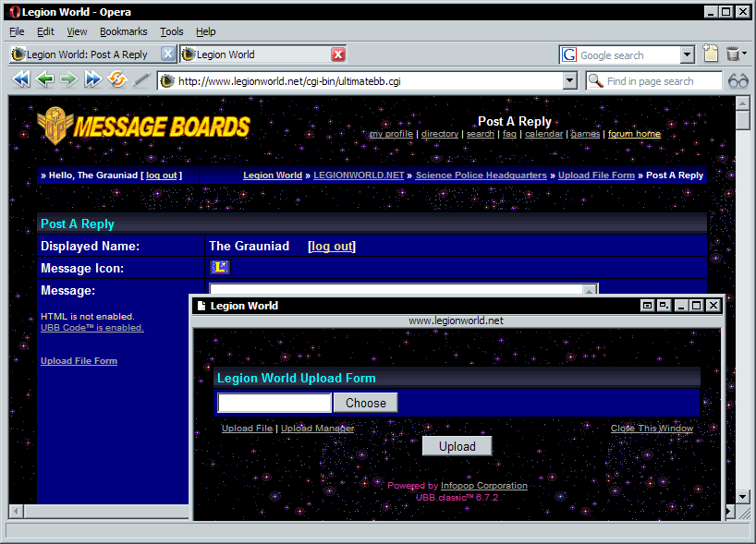Image resolution: width=756 pixels, height=544 pixels.
Task: Open the Google search engine dropdown
Action: (x=688, y=54)
